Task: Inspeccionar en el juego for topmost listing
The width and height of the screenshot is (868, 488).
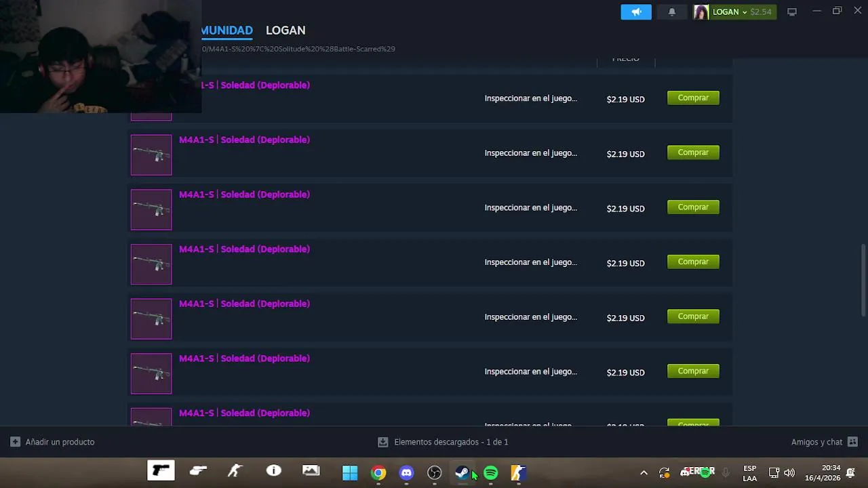Action: tap(531, 98)
